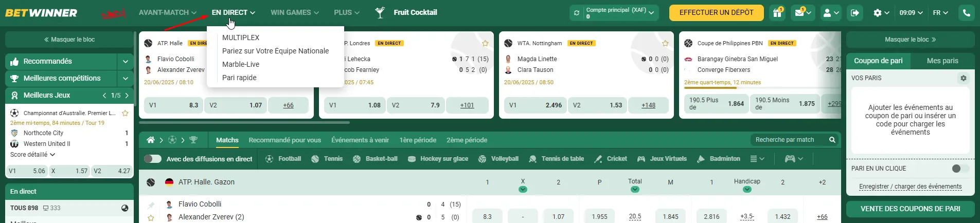Click Effectuer un dépôt button
The height and width of the screenshot is (223, 980).
717,13
